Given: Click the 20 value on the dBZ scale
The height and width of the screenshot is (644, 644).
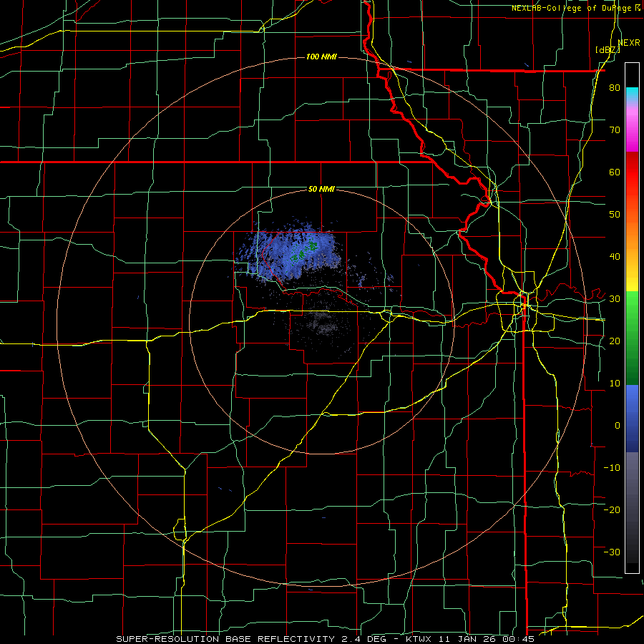Looking at the screenshot, I should point(615,341).
